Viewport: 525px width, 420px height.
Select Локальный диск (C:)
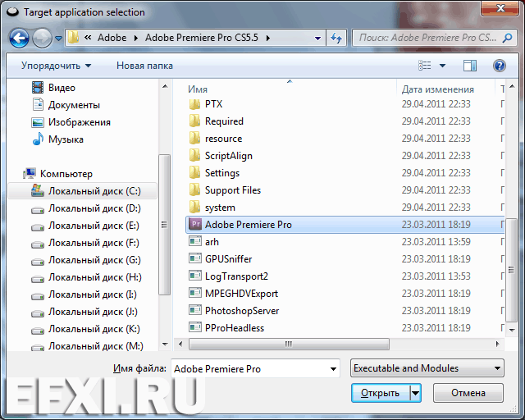point(82,191)
